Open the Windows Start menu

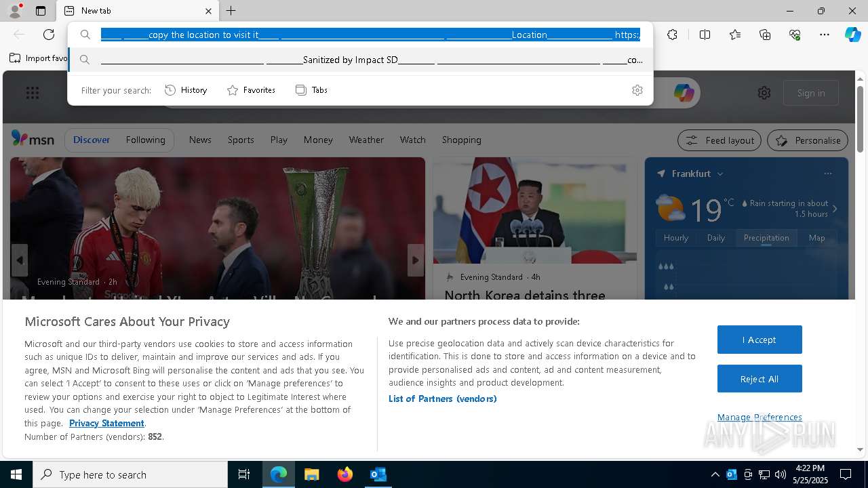[16, 474]
